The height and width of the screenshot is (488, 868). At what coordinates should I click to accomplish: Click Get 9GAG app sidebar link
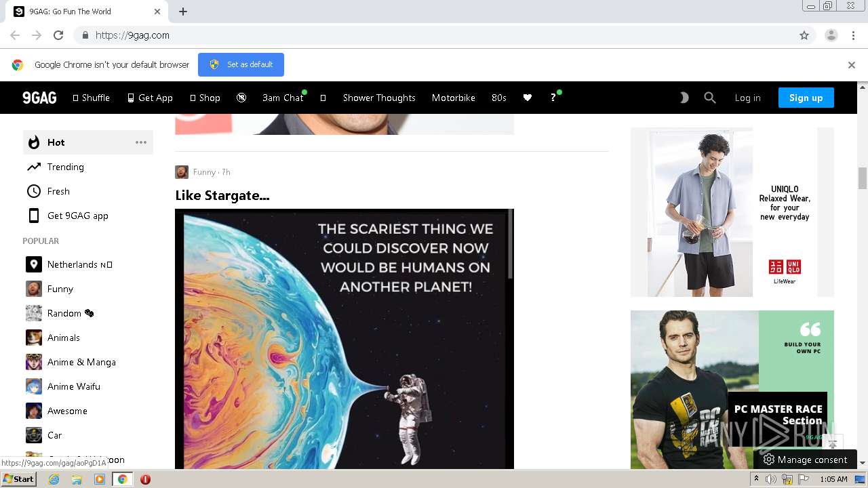(x=88, y=216)
